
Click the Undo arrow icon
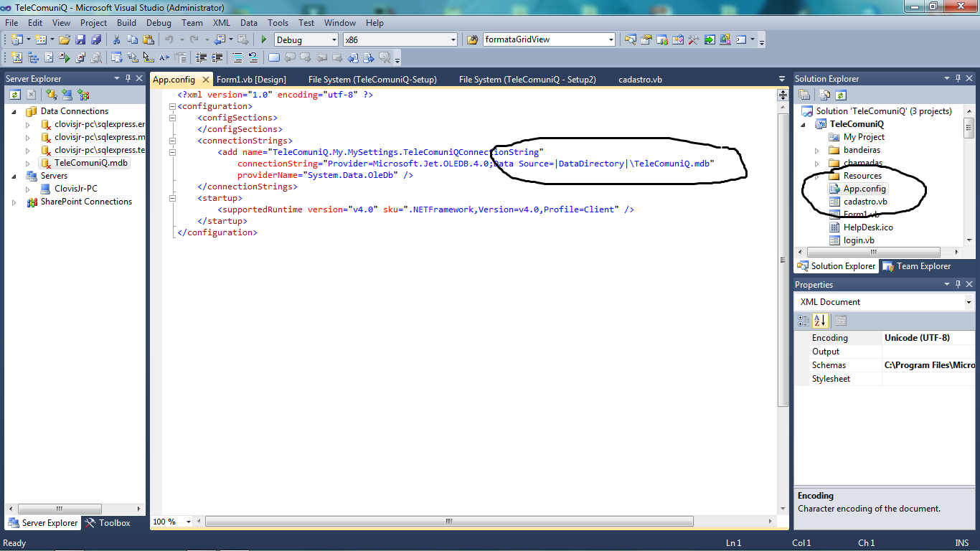tap(169, 39)
